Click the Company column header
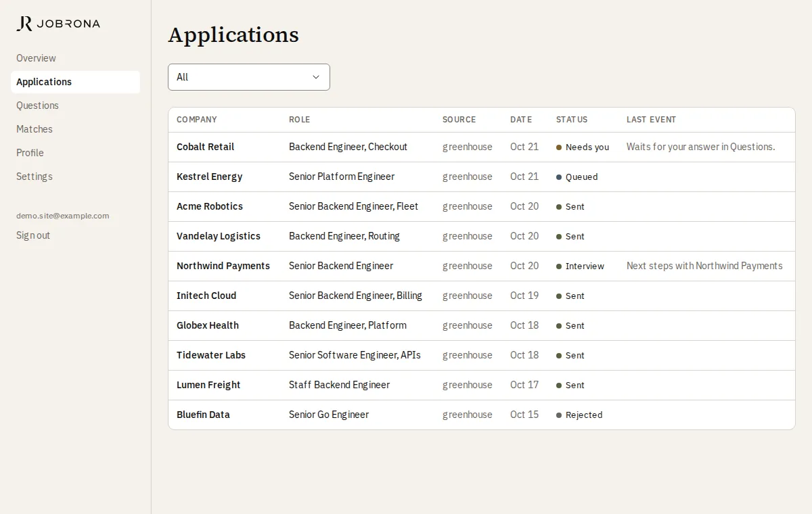 click(x=197, y=120)
